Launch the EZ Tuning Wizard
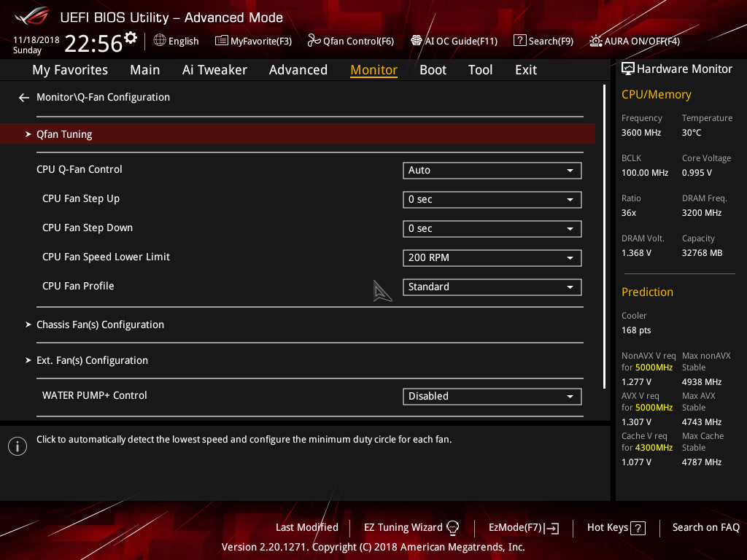Screen dimensions: 747x560 point(411,528)
